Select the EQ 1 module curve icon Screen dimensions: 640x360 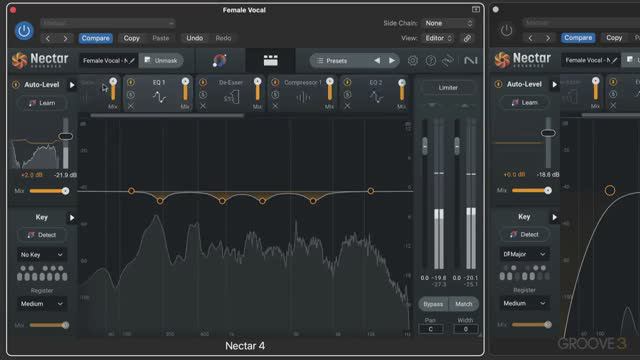click(x=159, y=97)
